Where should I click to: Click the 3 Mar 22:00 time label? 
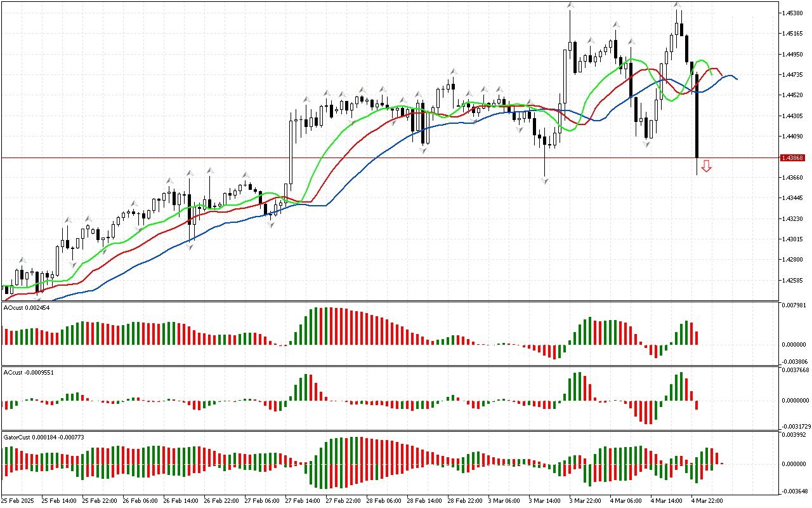pos(586,500)
